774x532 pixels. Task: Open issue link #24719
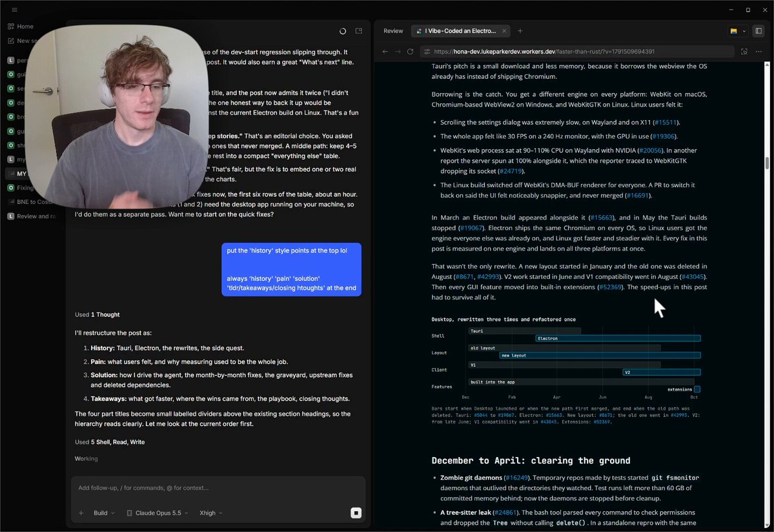pyautogui.click(x=511, y=171)
